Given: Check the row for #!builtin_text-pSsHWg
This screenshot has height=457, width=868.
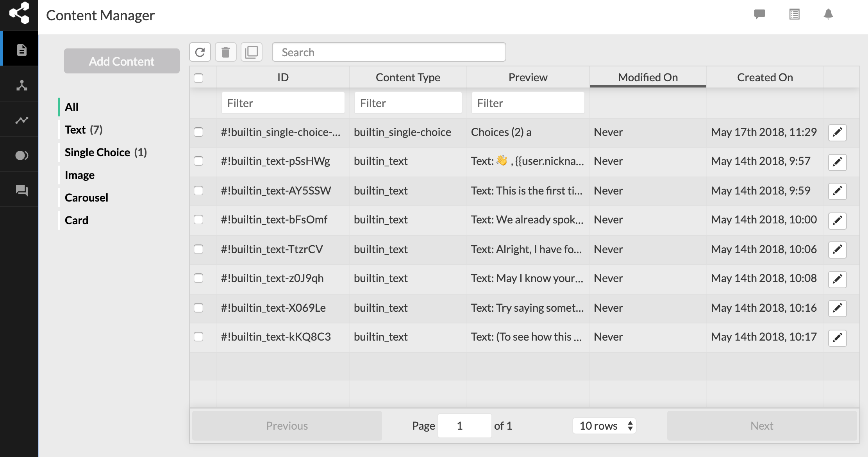Looking at the screenshot, I should coord(199,161).
